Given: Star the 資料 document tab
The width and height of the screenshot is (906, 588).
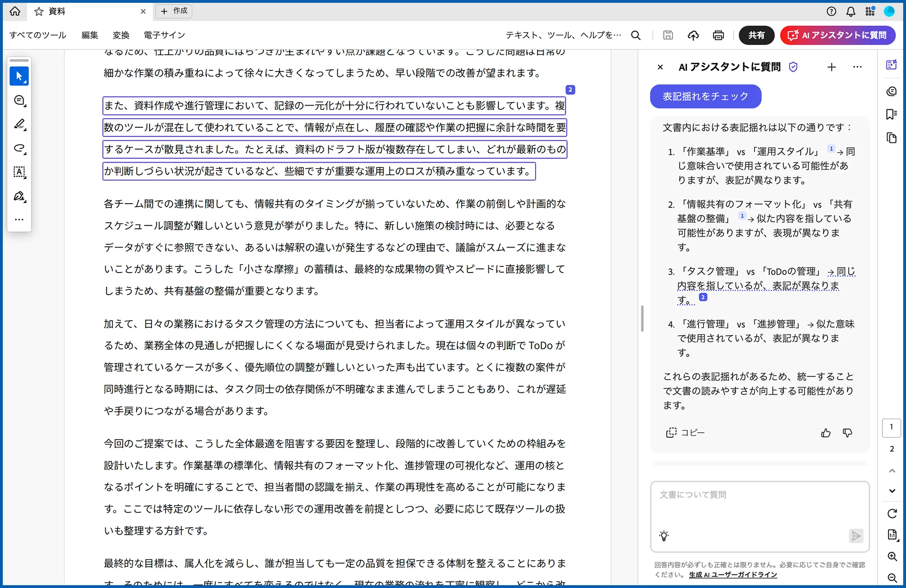Looking at the screenshot, I should (x=39, y=11).
